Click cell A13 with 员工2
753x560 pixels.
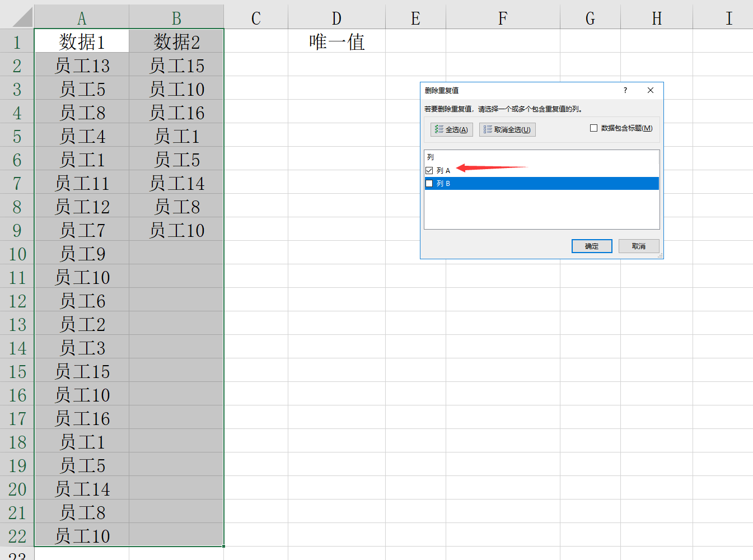[x=82, y=324]
